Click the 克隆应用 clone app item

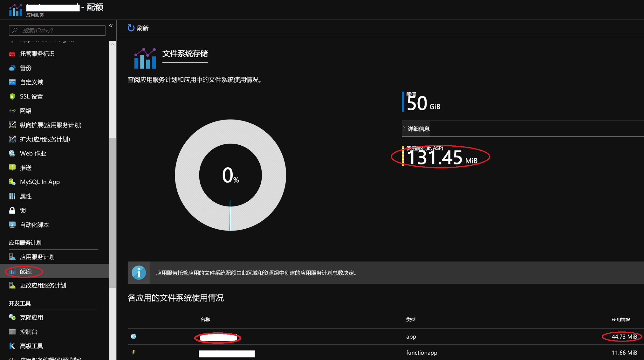coord(31,317)
